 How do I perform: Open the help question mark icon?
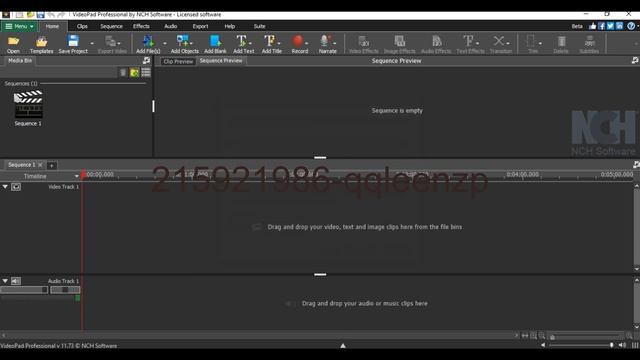631,26
